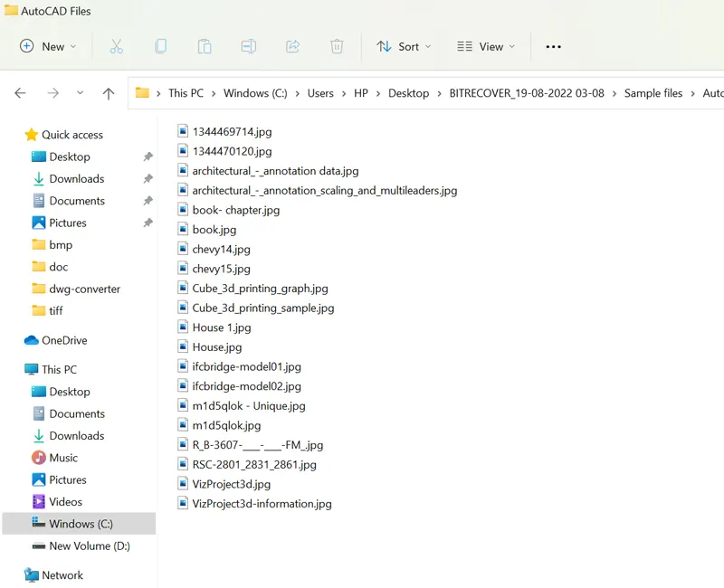Select OneDrive in navigation pane
Viewport: 724px width, 588px height.
click(x=64, y=340)
